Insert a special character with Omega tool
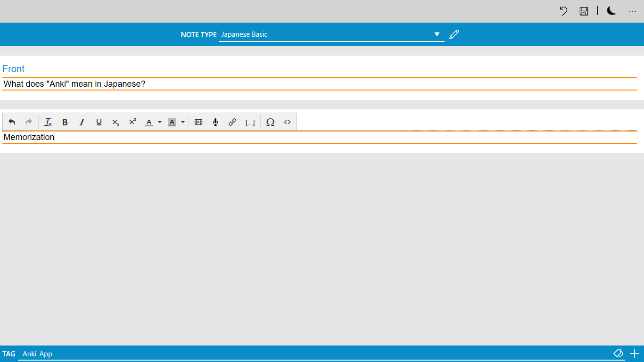644x362 pixels. pyautogui.click(x=270, y=122)
